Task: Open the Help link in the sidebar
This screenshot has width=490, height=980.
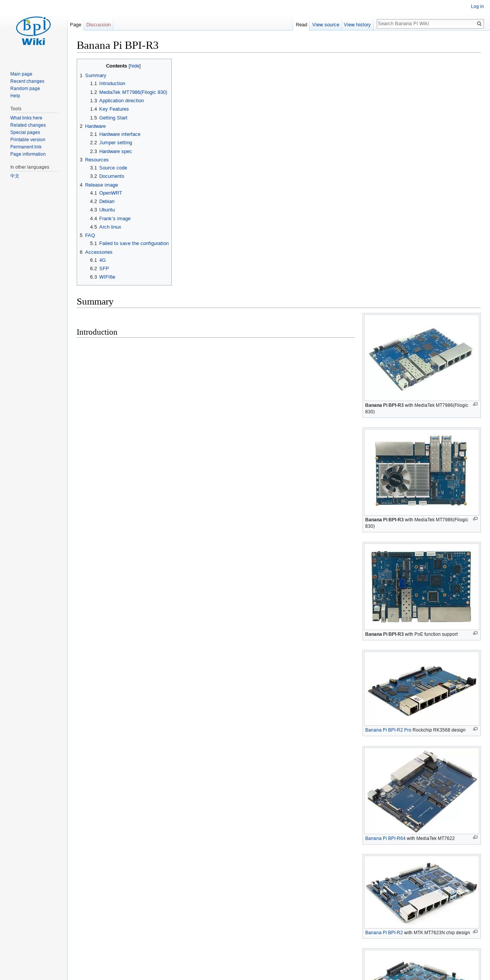Action: (15, 96)
